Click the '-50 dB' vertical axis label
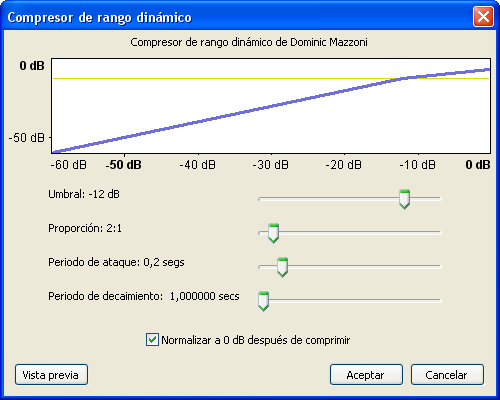Screen dimensions: 500x400 [27, 138]
